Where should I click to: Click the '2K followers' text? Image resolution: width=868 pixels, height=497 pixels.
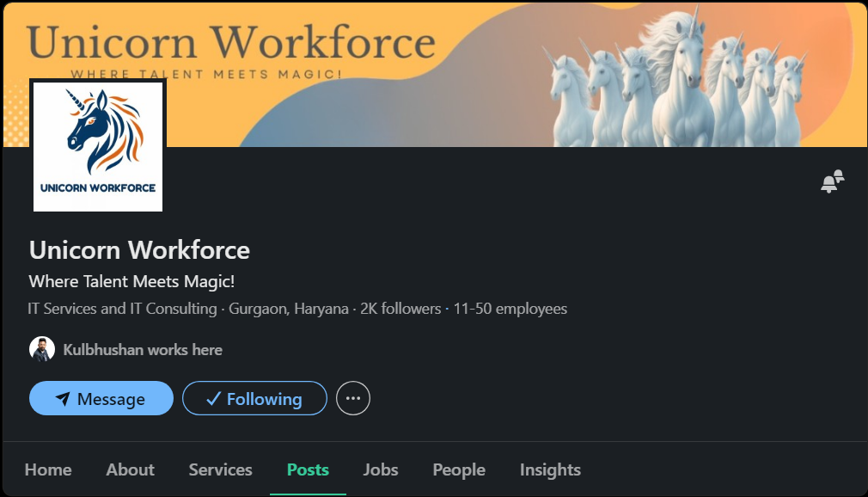click(x=400, y=309)
